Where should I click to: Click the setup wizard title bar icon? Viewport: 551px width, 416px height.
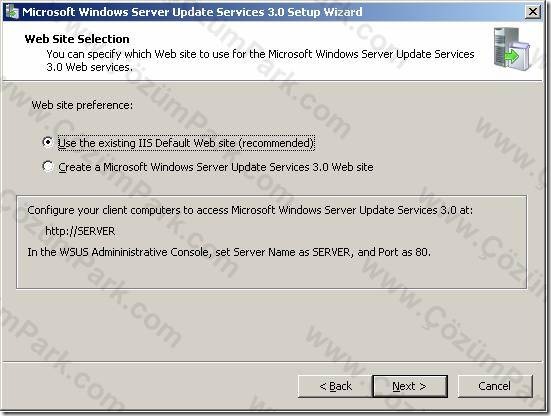12,12
